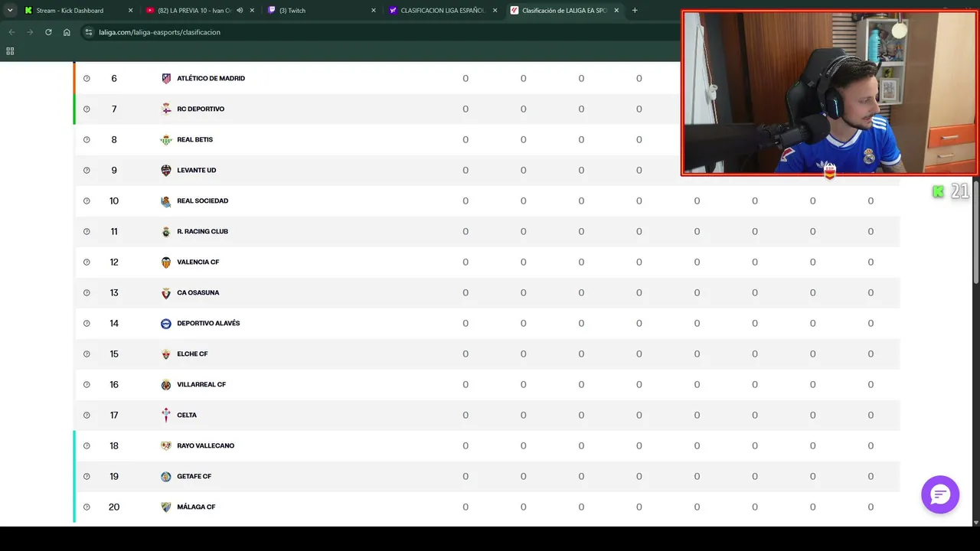The image size is (980, 551).
Task: Close the CLASIFICACION LIGA ESPAÑOLA tab
Action: click(x=495, y=11)
